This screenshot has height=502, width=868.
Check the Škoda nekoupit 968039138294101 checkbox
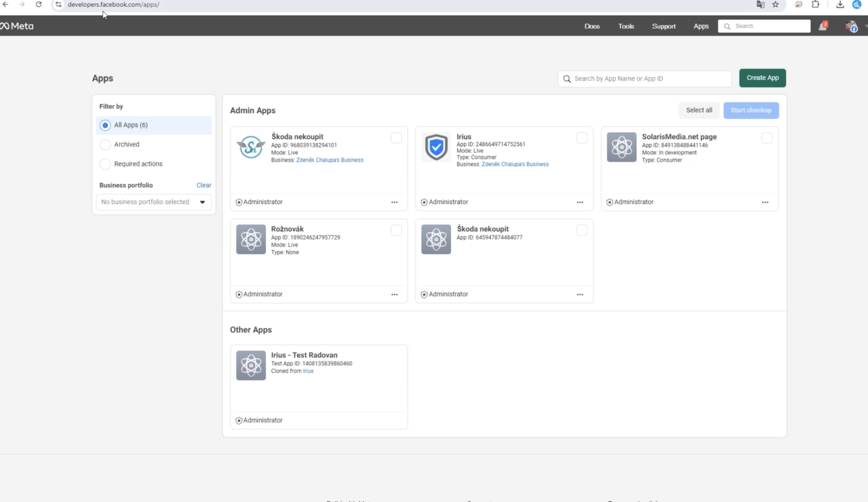tap(396, 138)
